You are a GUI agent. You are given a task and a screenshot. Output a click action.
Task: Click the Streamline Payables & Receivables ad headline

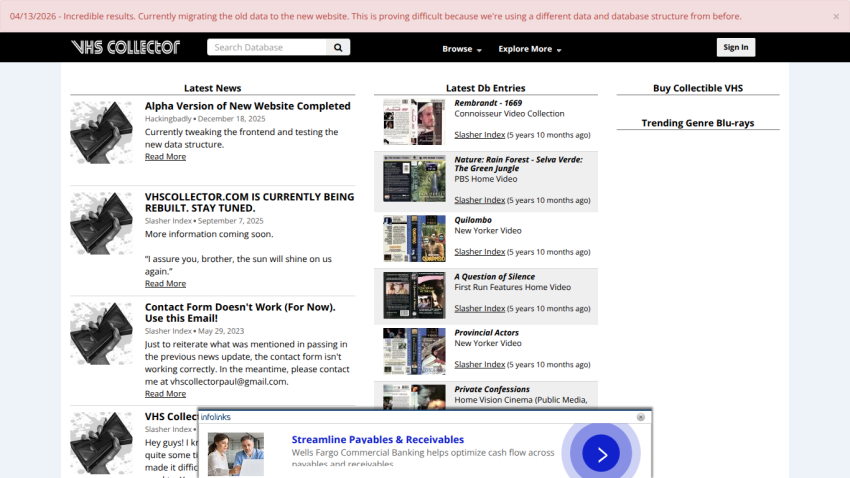[378, 440]
